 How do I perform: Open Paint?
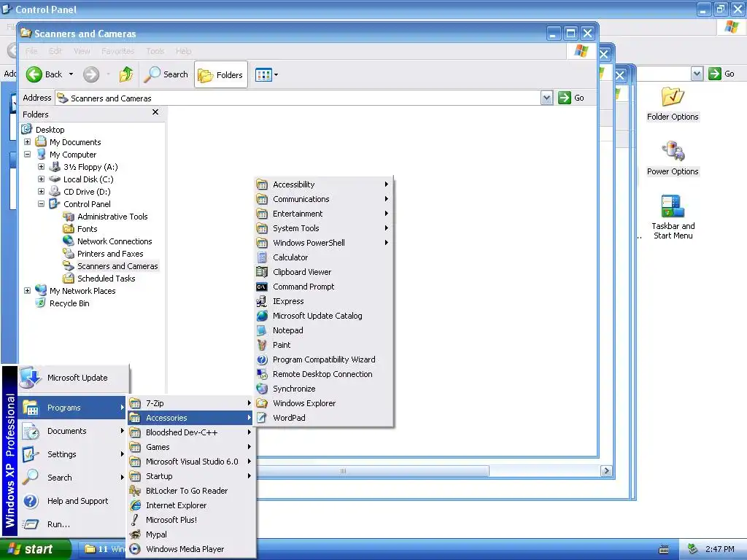[x=324, y=345]
